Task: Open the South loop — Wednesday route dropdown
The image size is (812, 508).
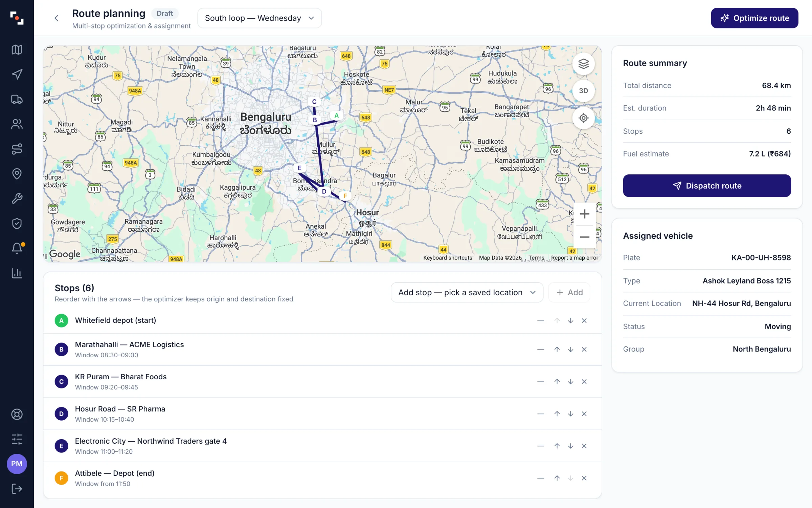Action: tap(260, 18)
